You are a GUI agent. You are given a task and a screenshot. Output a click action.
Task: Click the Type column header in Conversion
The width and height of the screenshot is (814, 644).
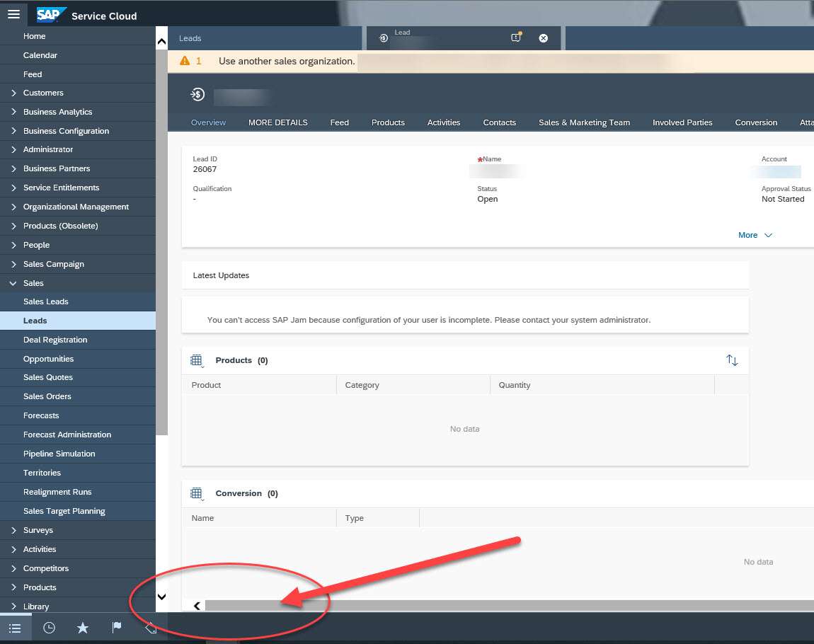point(378,518)
